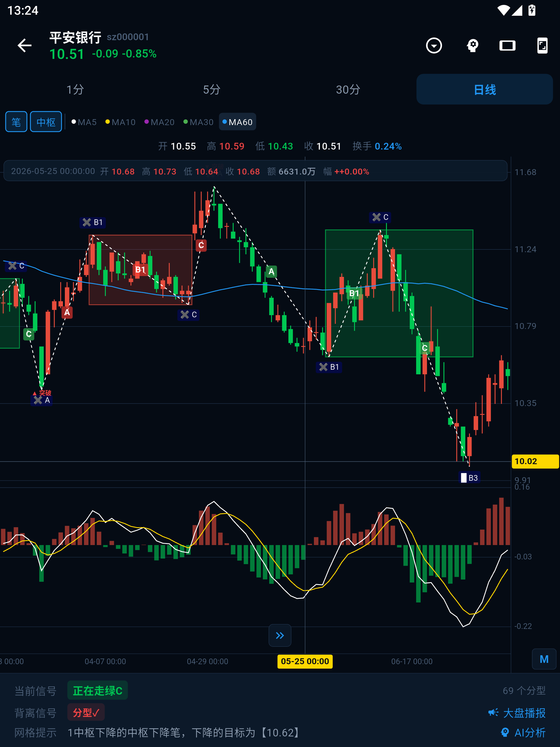Tap the megaphone icon beside 大盘播报

493,713
